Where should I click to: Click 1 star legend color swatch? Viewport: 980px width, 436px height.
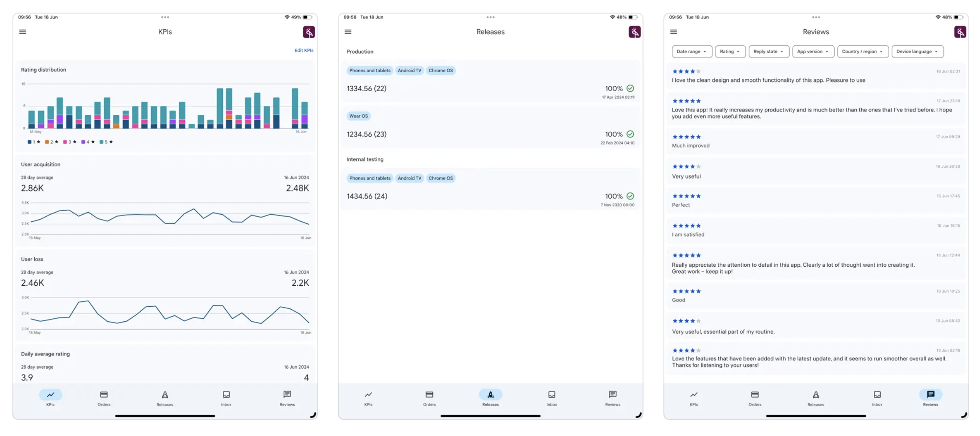click(x=29, y=142)
